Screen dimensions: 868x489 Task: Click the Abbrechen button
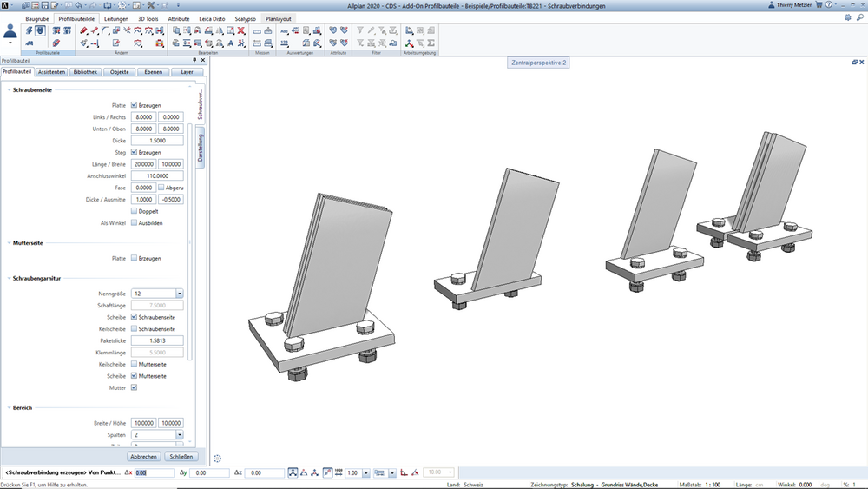[x=144, y=457]
